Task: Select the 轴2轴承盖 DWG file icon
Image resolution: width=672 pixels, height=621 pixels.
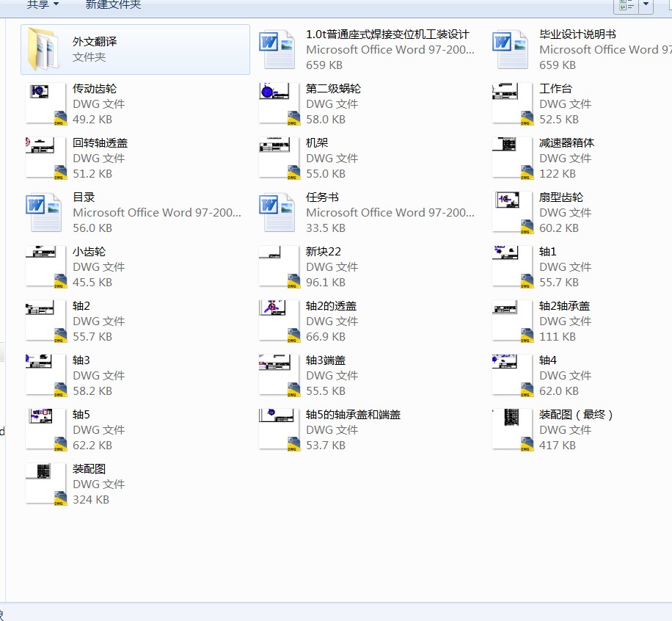Action: point(513,322)
